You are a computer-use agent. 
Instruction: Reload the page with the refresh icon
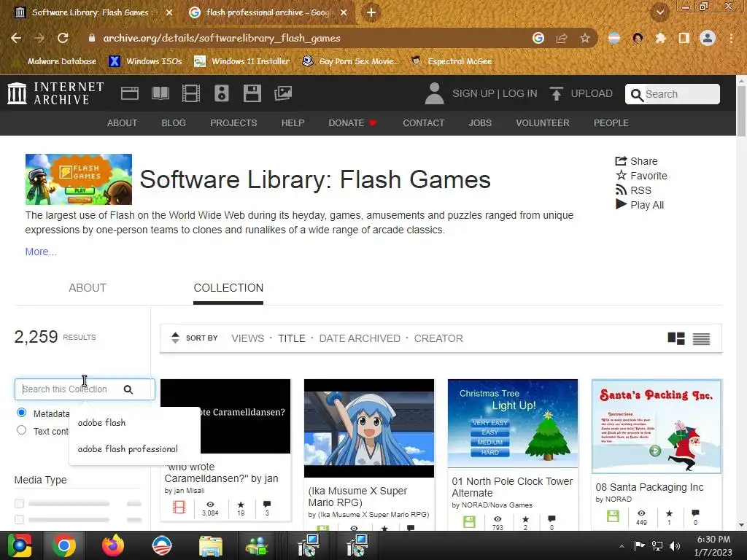coord(63,38)
